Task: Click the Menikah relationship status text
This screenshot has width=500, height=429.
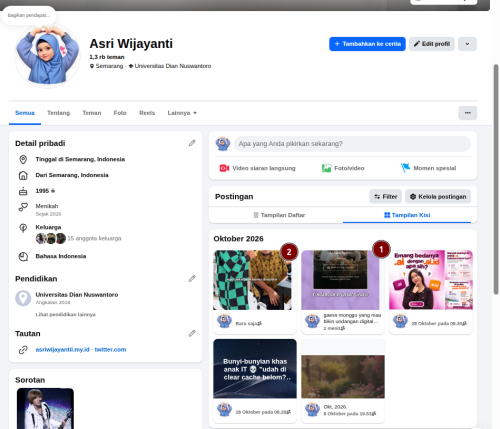Action: pos(47,206)
